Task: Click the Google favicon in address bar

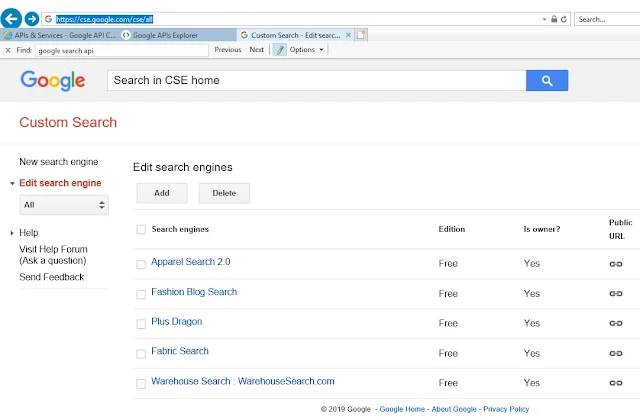Action: click(x=48, y=19)
